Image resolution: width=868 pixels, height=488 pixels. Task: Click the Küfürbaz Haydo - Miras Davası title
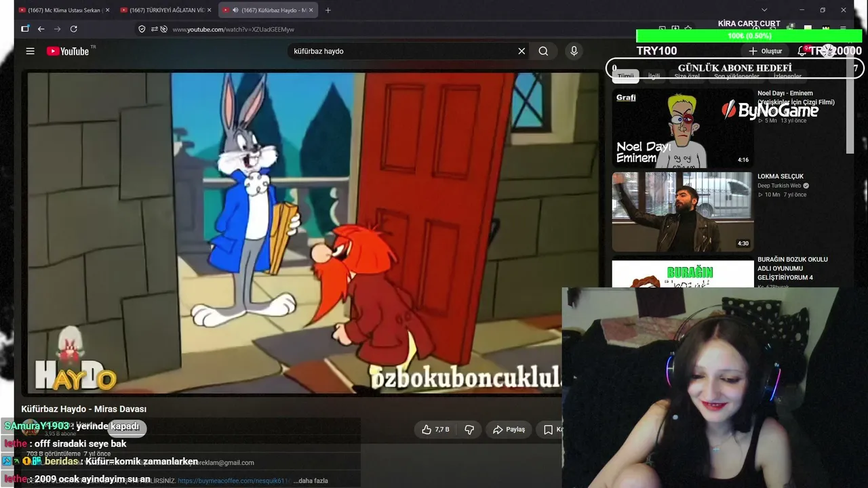[84, 409]
